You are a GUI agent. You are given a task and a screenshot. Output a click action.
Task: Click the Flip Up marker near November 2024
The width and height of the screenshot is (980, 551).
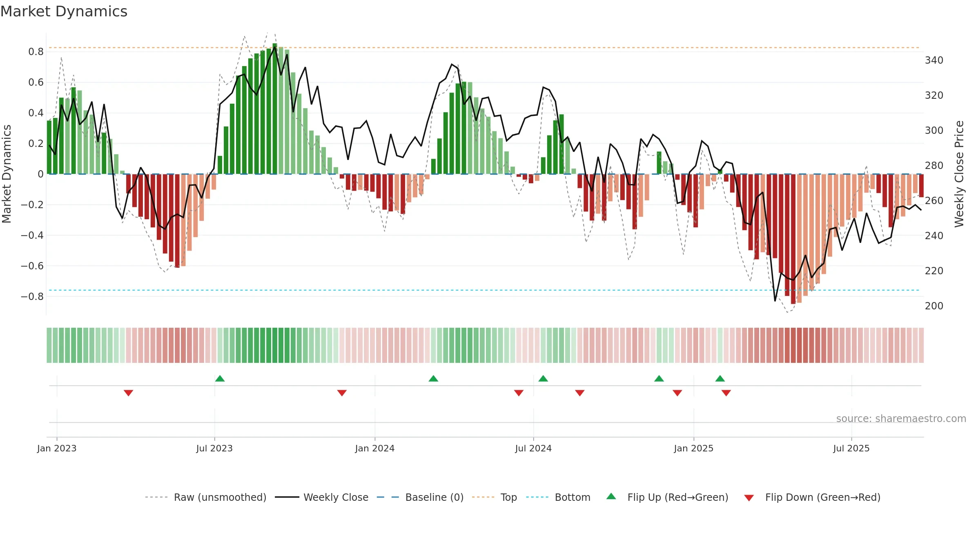click(659, 378)
